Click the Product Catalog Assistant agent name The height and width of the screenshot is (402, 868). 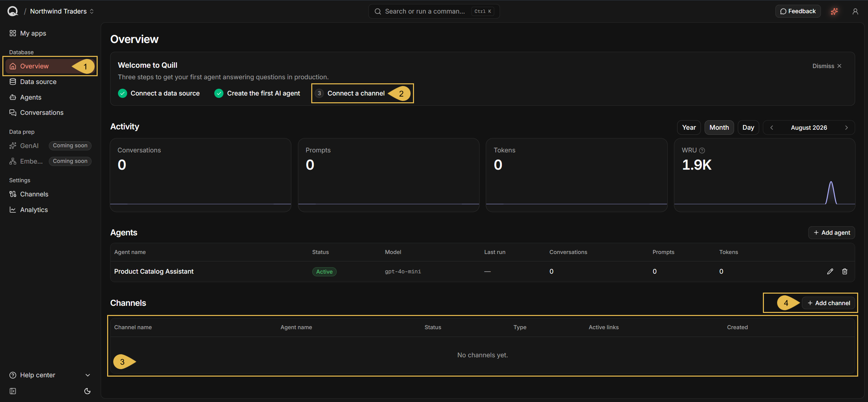[x=154, y=271]
